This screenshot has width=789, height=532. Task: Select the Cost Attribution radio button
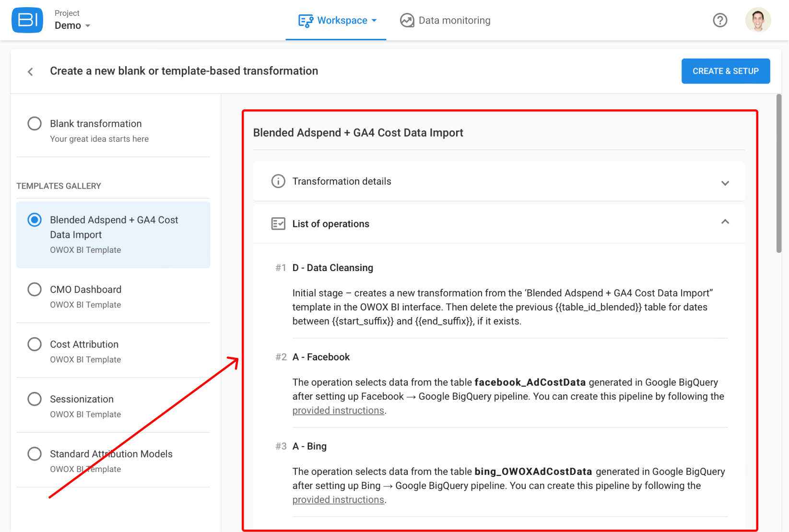(35, 344)
